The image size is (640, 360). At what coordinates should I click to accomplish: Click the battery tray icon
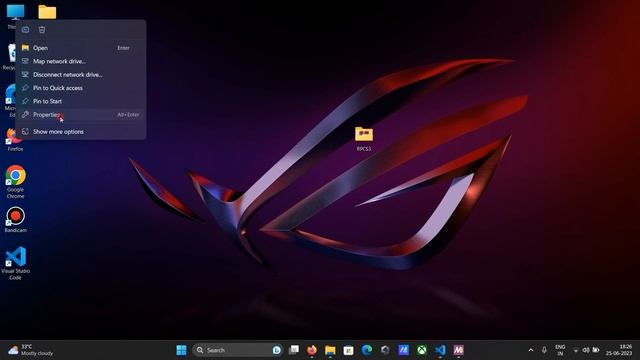(596, 350)
